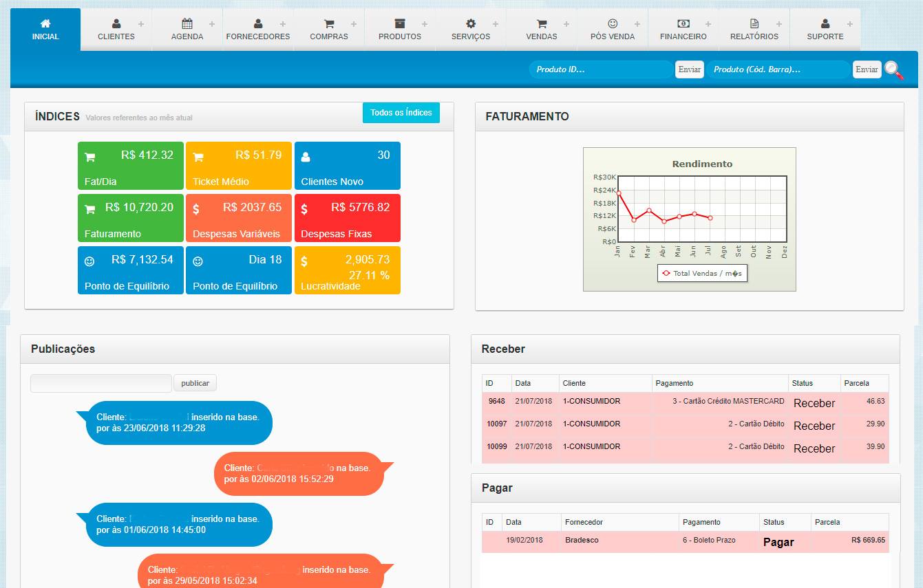923x588 pixels.
Task: Click the document icon above Relatórios
Action: (x=754, y=23)
